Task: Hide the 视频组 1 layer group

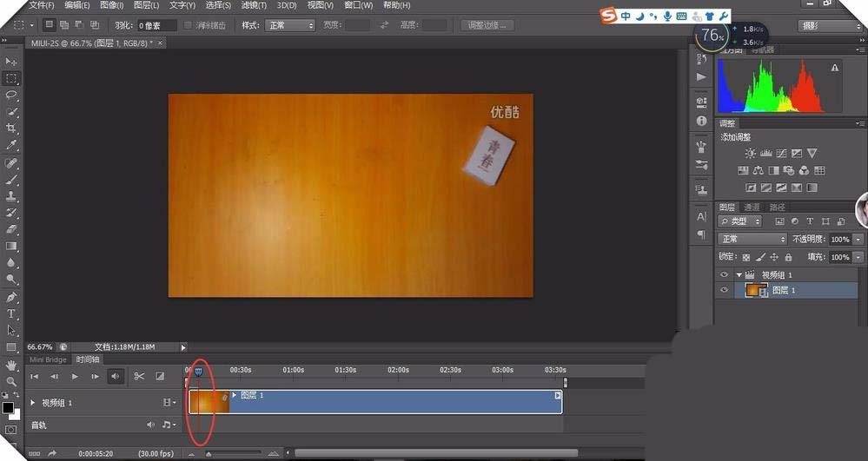Action: (724, 274)
